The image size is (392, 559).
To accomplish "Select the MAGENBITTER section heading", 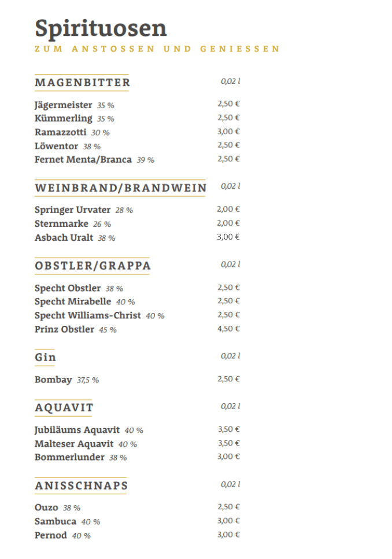I will pos(82,83).
